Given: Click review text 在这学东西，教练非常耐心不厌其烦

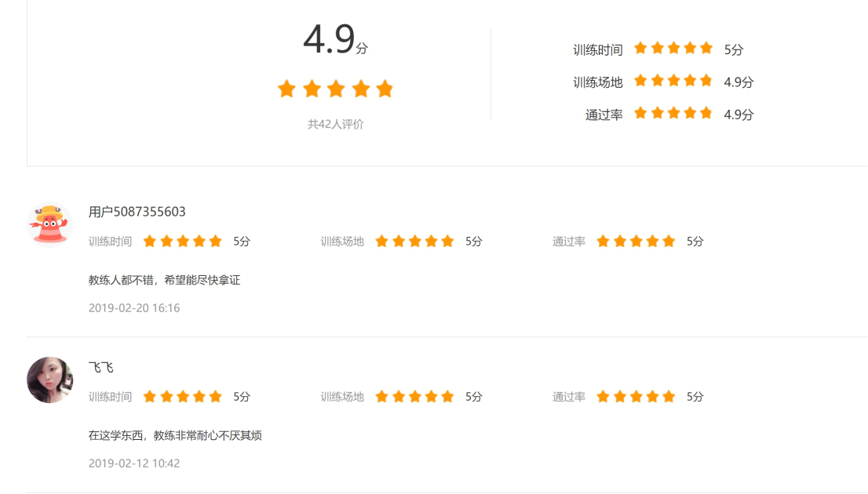Looking at the screenshot, I should point(175,435).
